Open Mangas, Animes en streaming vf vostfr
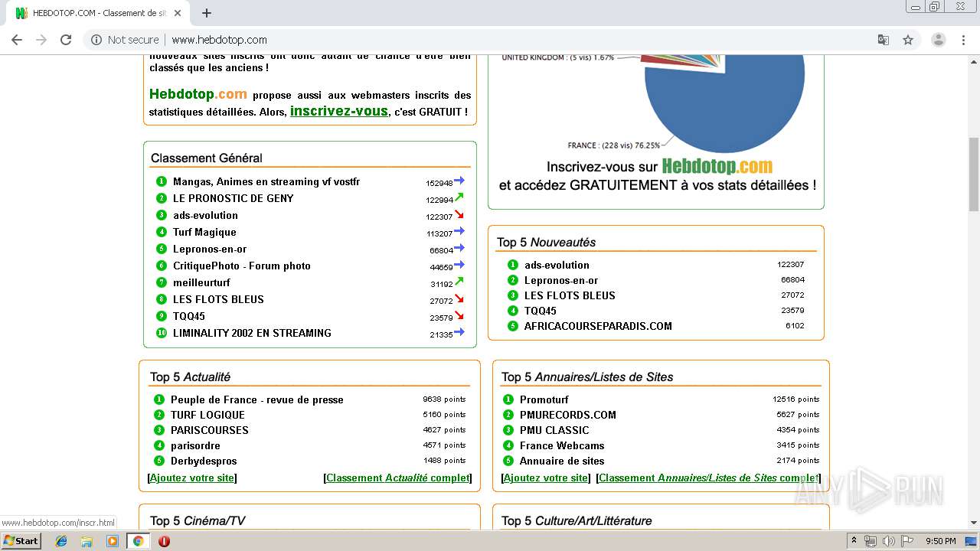 tap(266, 181)
